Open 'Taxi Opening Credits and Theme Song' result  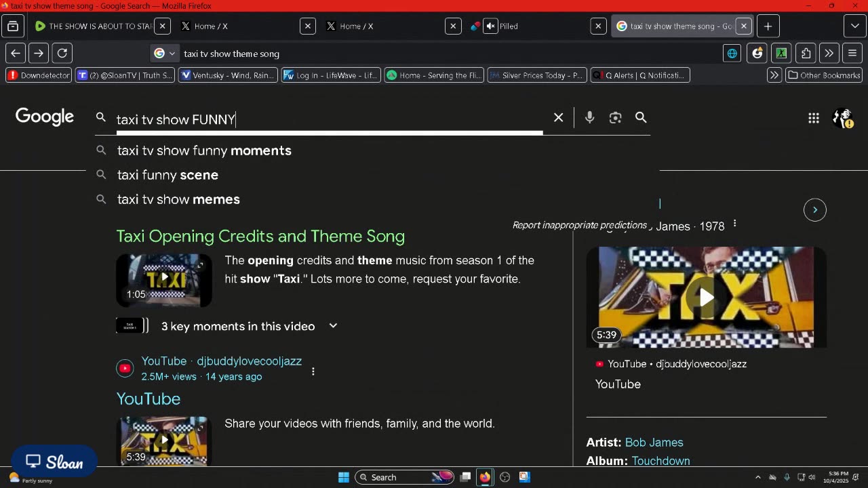pyautogui.click(x=260, y=236)
